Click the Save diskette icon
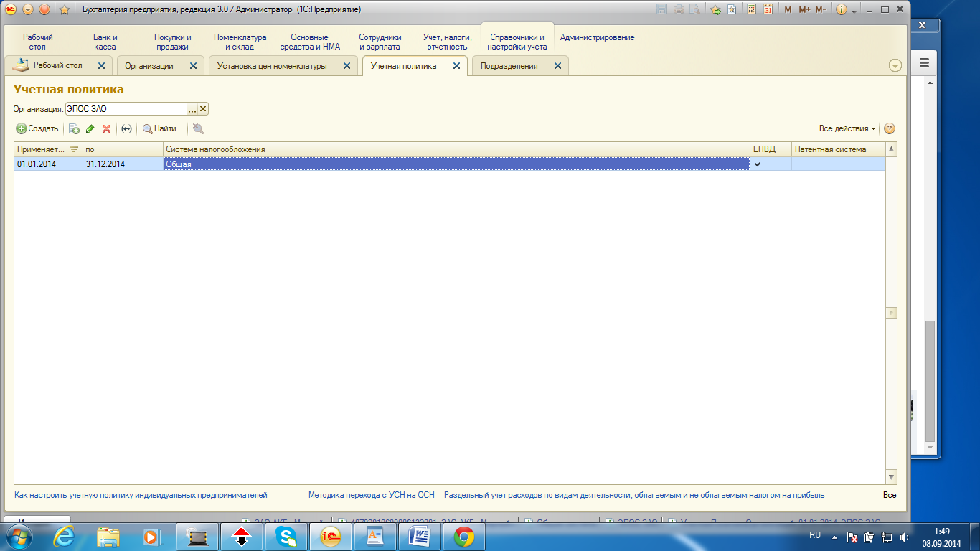Image resolution: width=980 pixels, height=551 pixels. click(661, 10)
